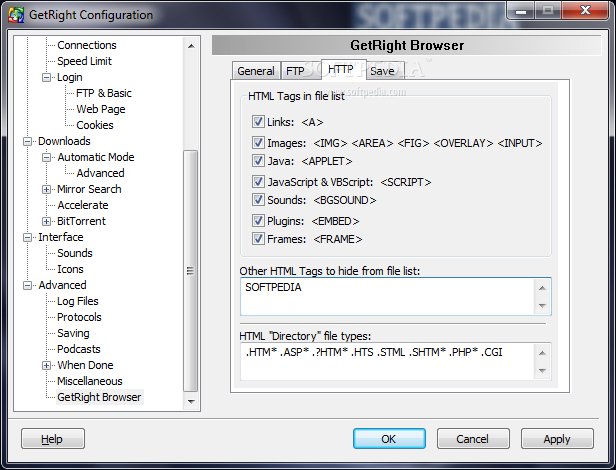Expand the When Done node
616x470 pixels.
[46, 366]
